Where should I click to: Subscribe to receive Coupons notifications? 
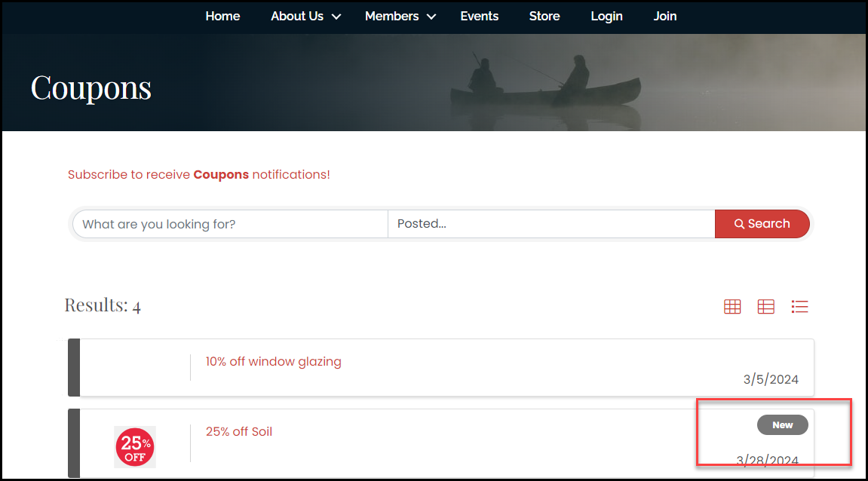[198, 174]
